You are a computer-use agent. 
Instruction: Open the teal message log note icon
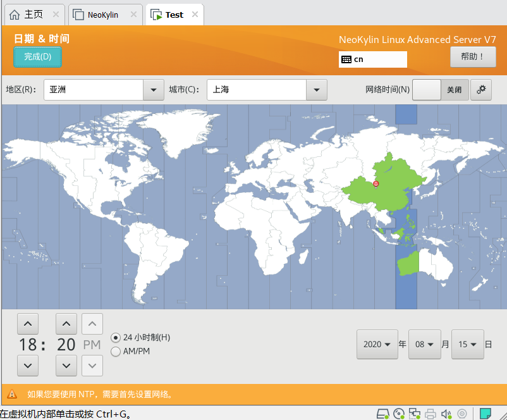(x=486, y=413)
